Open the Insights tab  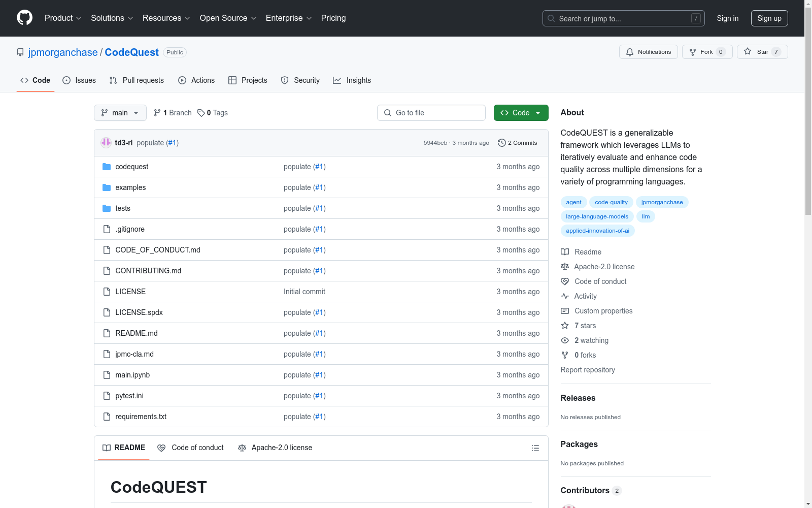(352, 80)
